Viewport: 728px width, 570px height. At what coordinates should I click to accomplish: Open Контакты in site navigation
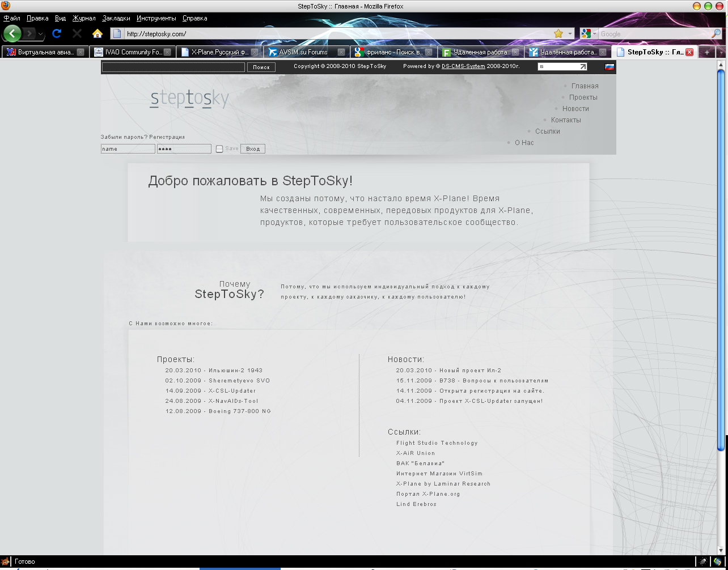coord(566,120)
